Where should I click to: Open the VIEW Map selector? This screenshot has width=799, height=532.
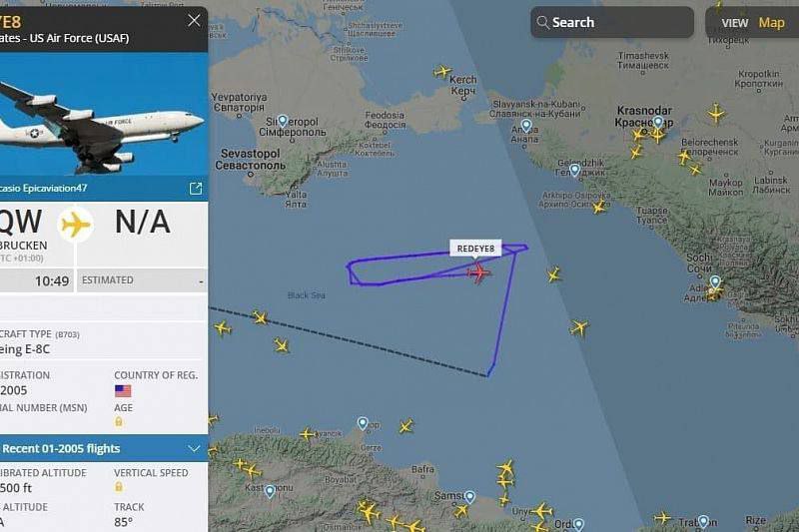[x=752, y=23]
